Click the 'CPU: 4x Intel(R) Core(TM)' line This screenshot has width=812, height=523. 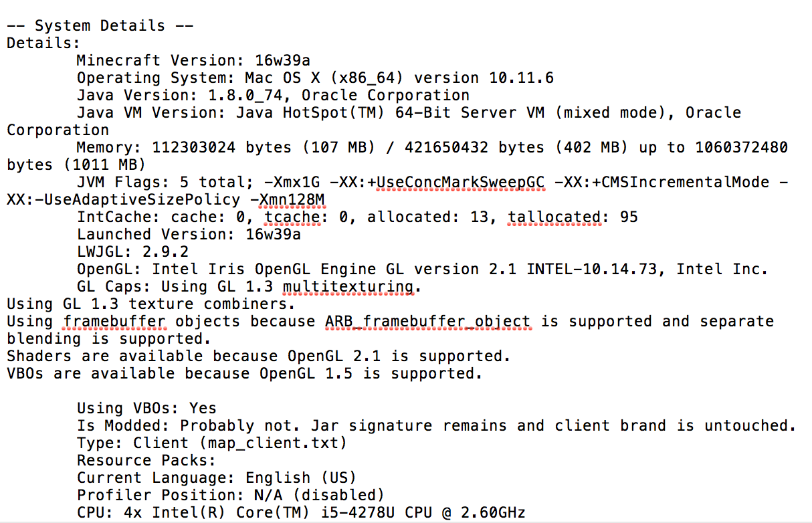click(x=301, y=513)
